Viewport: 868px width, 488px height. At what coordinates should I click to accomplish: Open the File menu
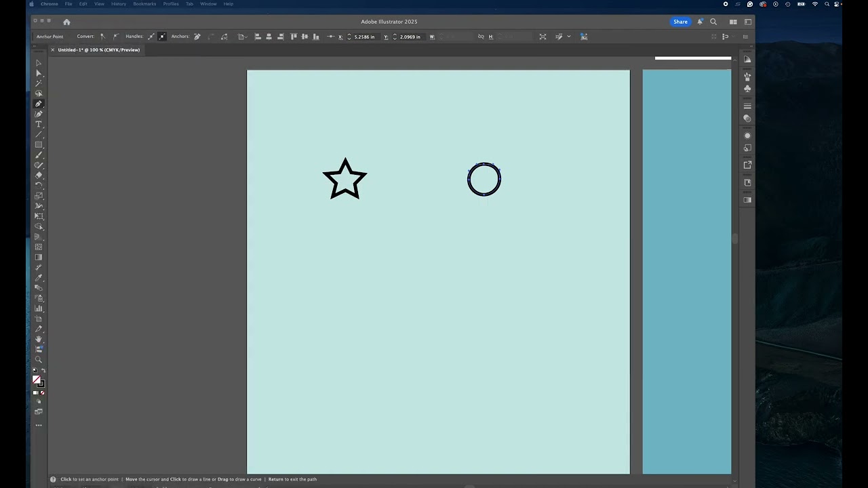tap(68, 4)
